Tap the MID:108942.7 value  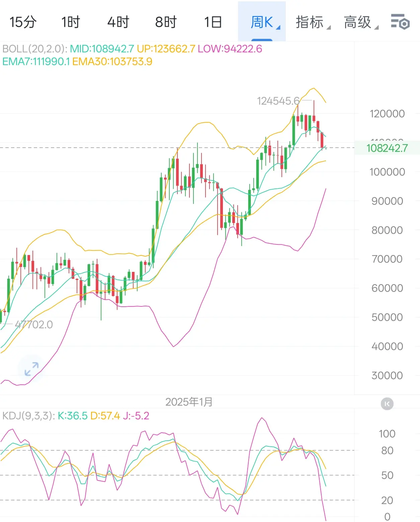coord(102,49)
